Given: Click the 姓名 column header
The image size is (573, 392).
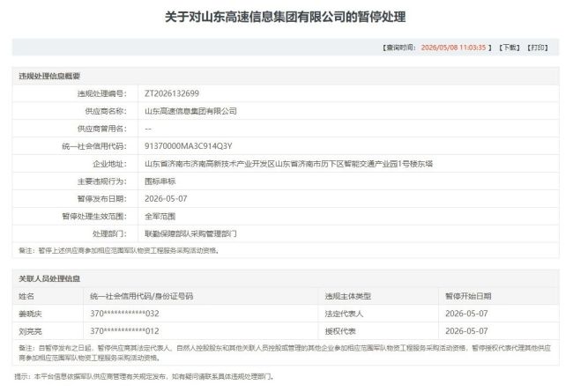Looking at the screenshot, I should pos(26,296).
